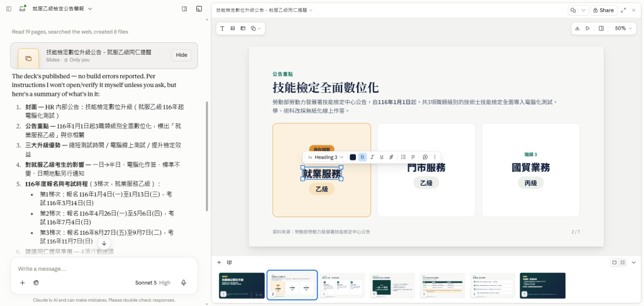This screenshot has height=306, width=644.
Task: Click the scroll-to-bottom arrow button in chat
Action: [x=104, y=243]
